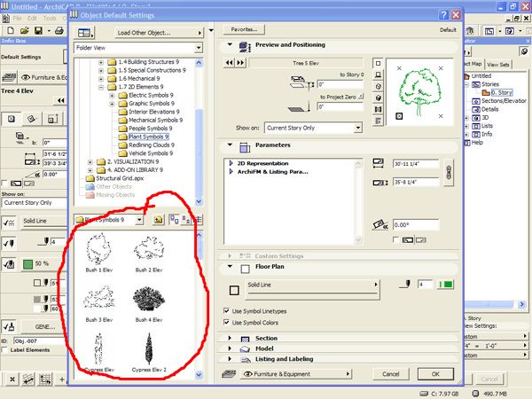Select Vehicle Symbols 9 folder in tree
Screen dimensions: 532x399
[151, 153]
